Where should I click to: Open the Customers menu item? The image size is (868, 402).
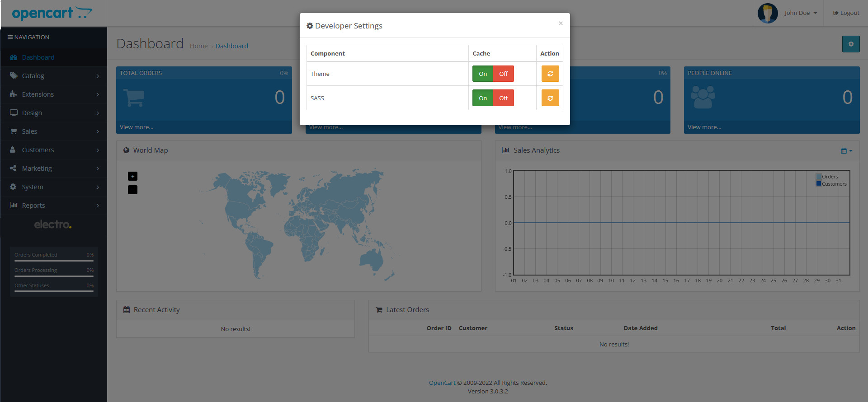53,150
